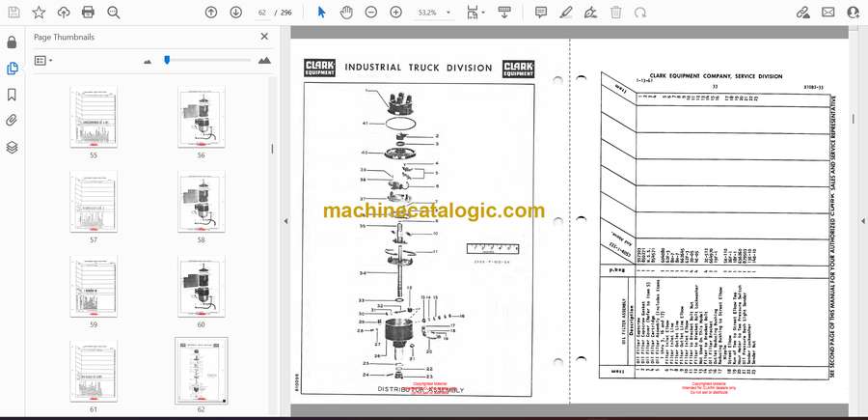Click the share with others person icon
The image size is (868, 420).
click(x=854, y=13)
